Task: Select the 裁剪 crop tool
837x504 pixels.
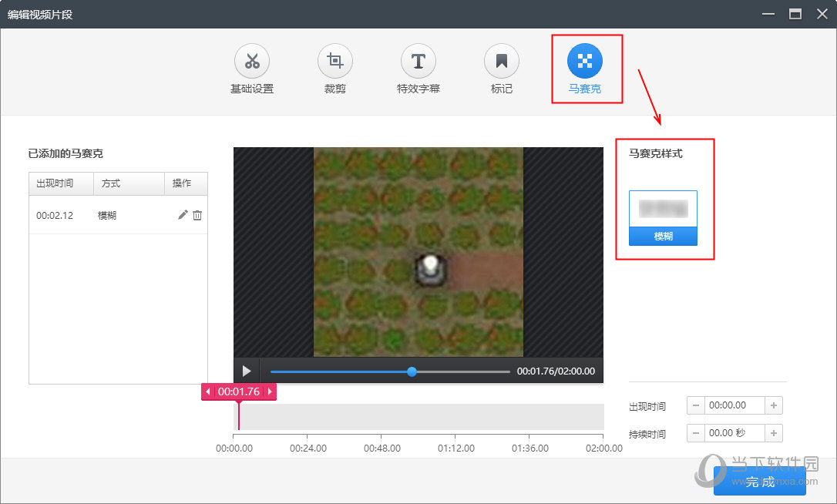Action: [334, 68]
